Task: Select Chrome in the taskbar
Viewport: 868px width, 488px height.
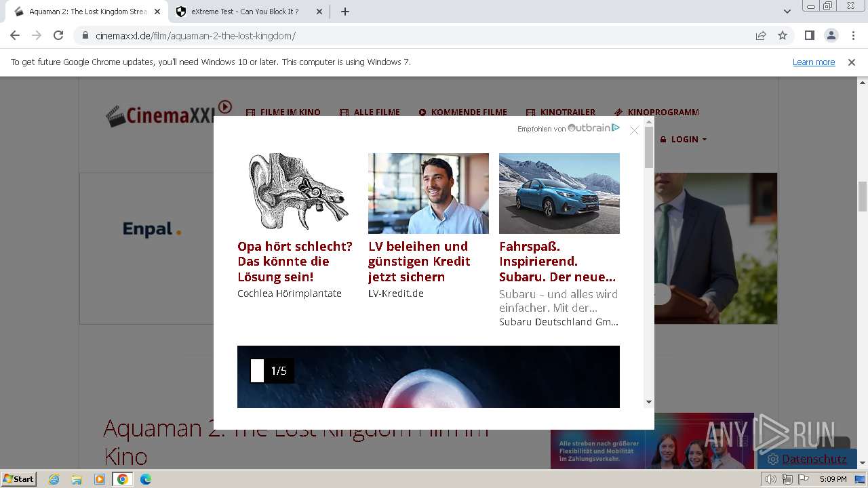Action: [x=122, y=479]
